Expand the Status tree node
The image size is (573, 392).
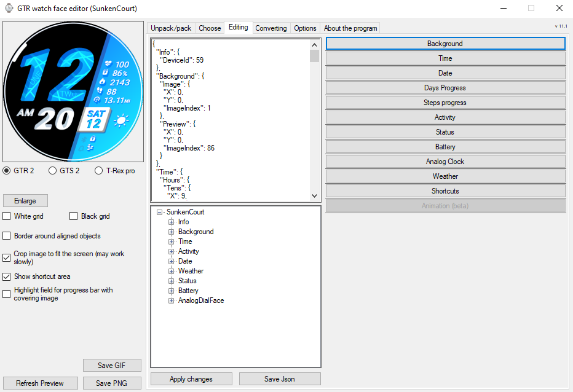point(171,281)
